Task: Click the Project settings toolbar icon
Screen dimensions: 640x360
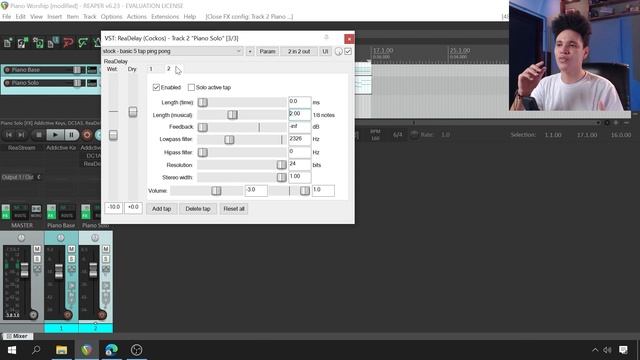Action: click(x=53, y=42)
